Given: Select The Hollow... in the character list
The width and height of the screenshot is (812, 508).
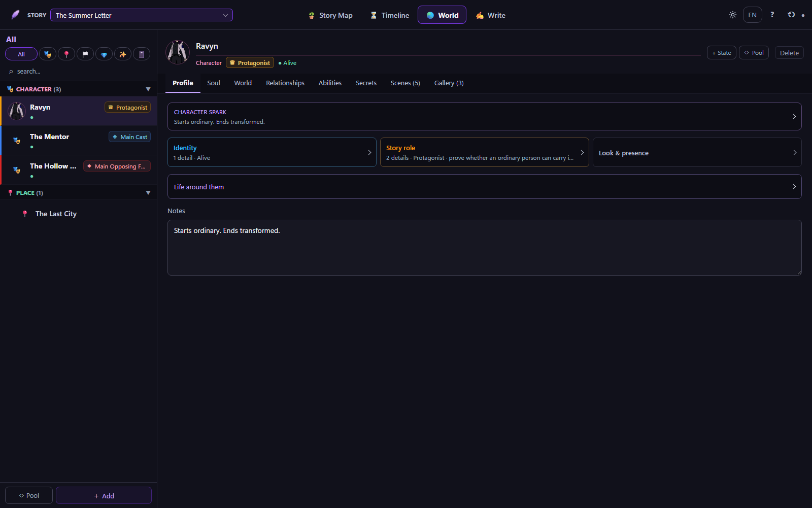Looking at the screenshot, I should tap(79, 170).
